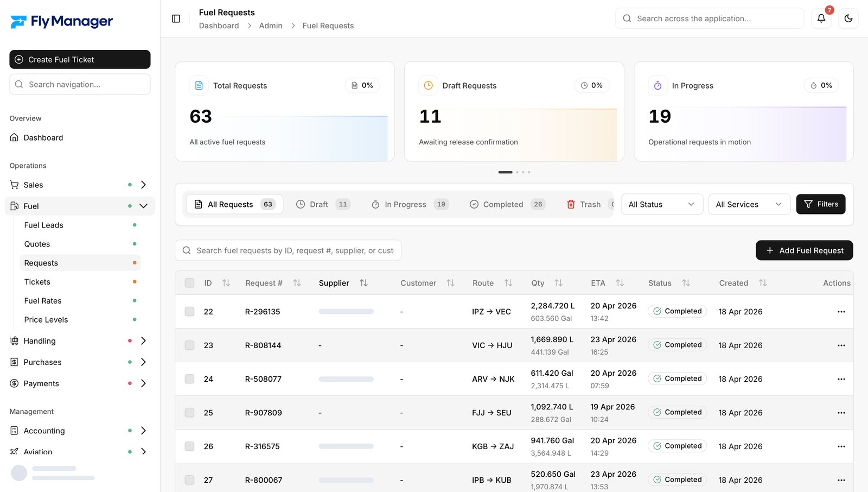Sort by Customer column arrows
The height and width of the screenshot is (492, 868).
(x=450, y=283)
